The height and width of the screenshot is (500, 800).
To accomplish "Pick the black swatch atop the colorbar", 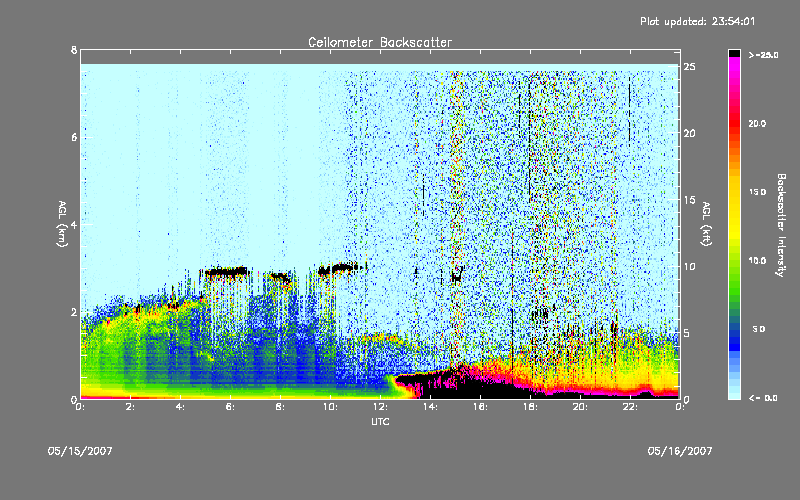I will pos(734,53).
